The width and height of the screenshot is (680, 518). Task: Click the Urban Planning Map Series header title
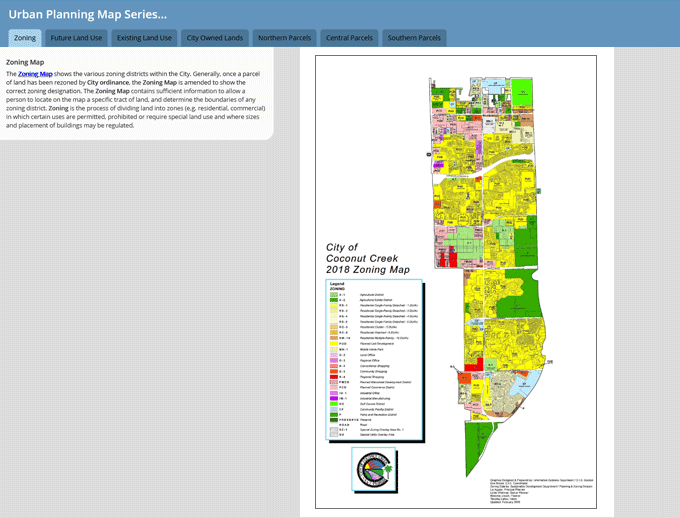point(88,14)
